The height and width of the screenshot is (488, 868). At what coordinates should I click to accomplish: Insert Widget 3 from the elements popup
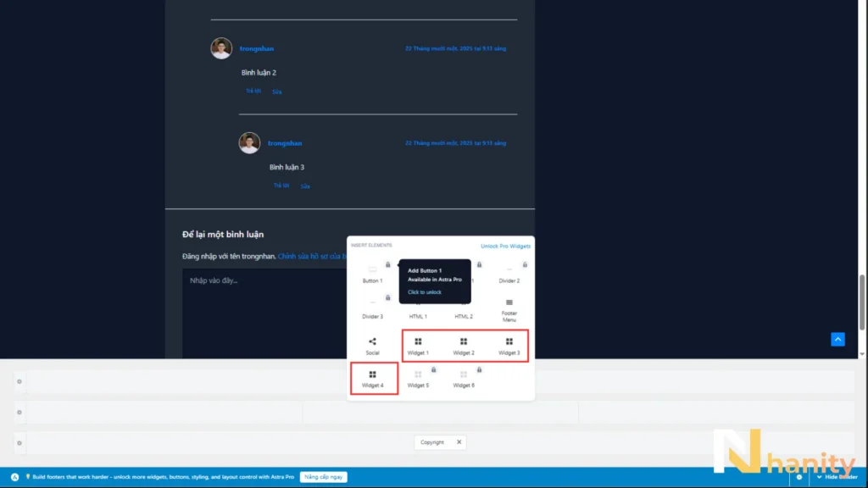pyautogui.click(x=509, y=346)
